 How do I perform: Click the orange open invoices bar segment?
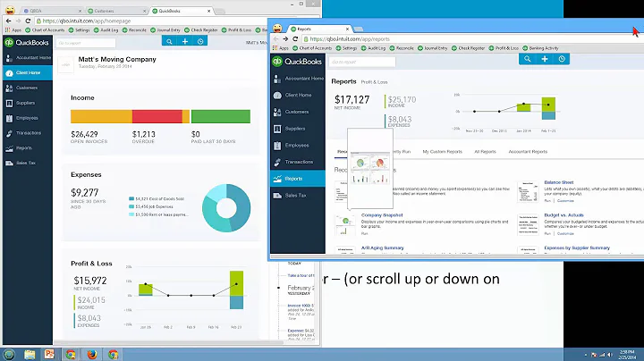click(101, 116)
